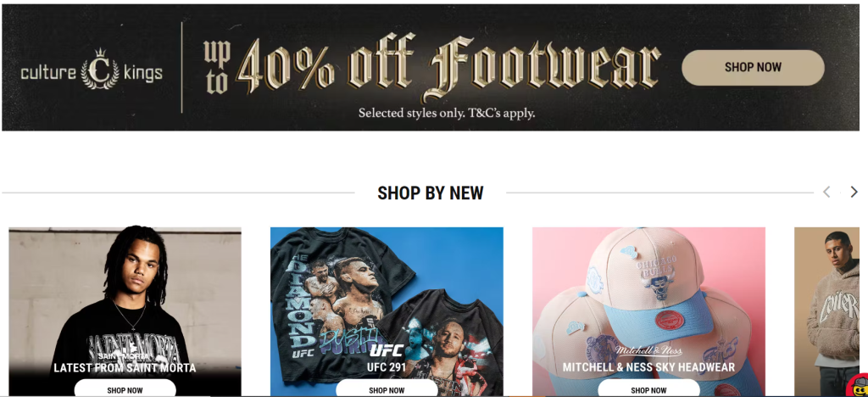This screenshot has width=868, height=397.
Task: Open the chat mascot icon in corner
Action: 859,385
